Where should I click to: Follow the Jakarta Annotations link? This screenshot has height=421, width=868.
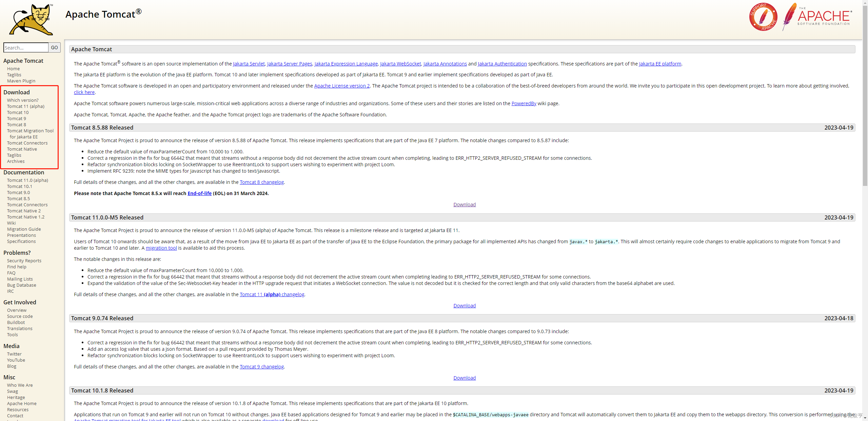coord(445,64)
